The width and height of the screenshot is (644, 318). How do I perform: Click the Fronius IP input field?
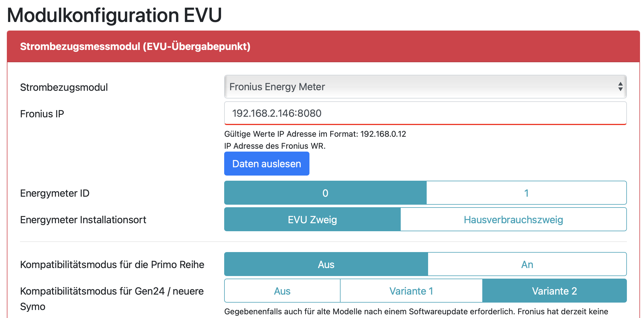(425, 113)
